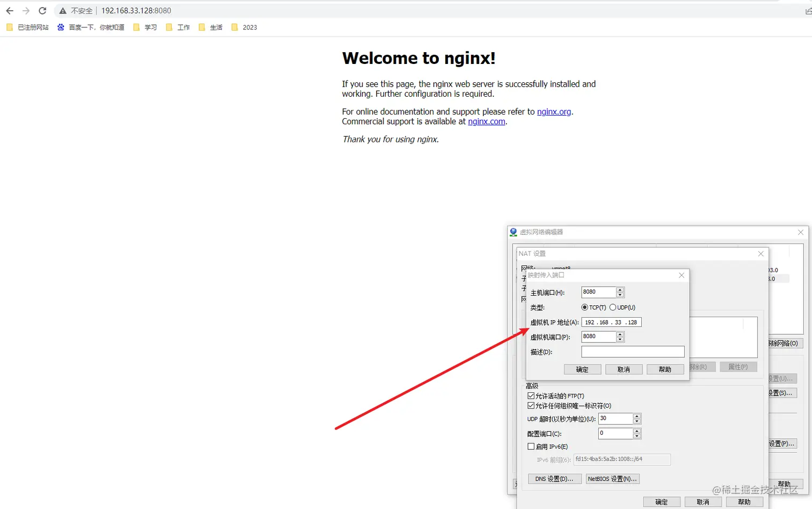812x509 pixels.
Task: Close the 虚拟网络编辑器 window
Action: (801, 232)
